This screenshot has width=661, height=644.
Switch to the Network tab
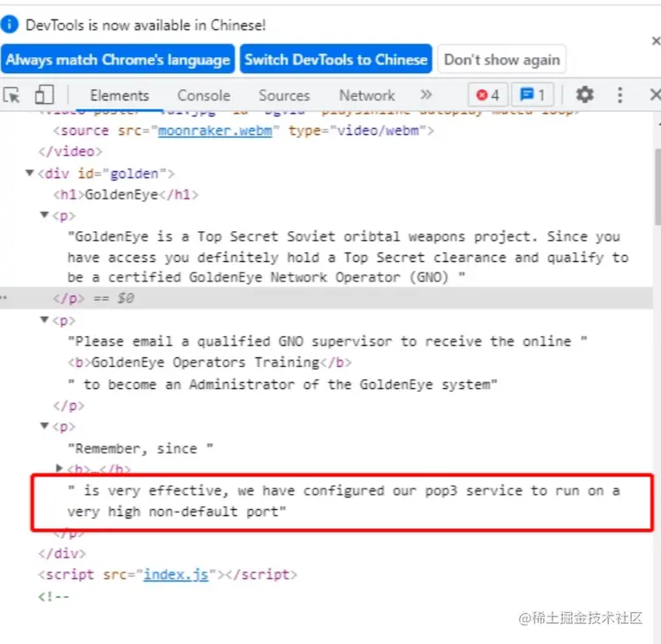[367, 95]
